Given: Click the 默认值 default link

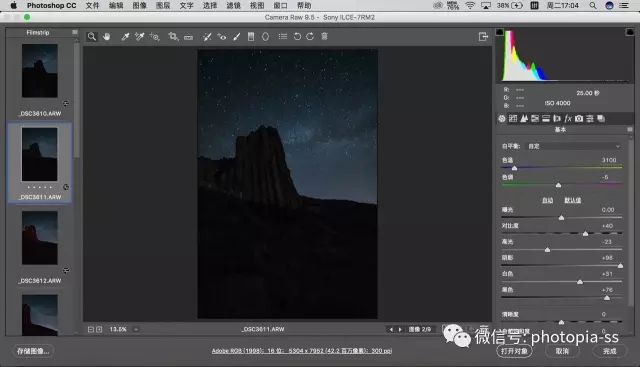Looking at the screenshot, I should [573, 200].
